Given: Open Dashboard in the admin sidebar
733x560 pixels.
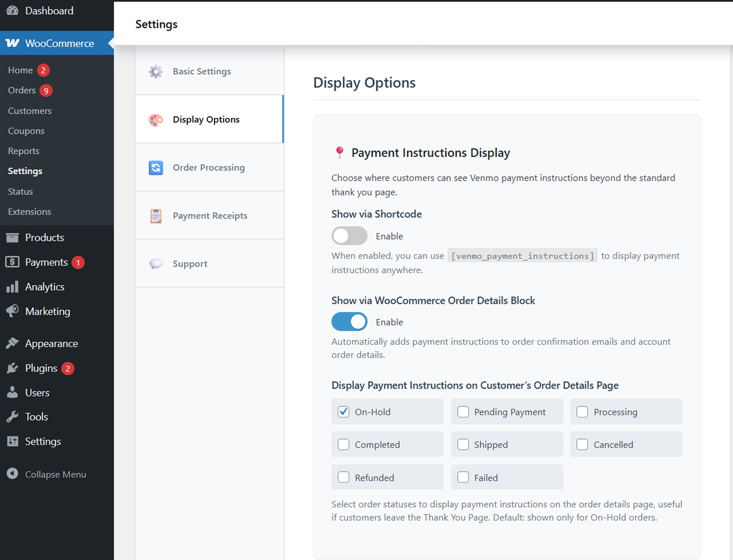Looking at the screenshot, I should pyautogui.click(x=57, y=11).
